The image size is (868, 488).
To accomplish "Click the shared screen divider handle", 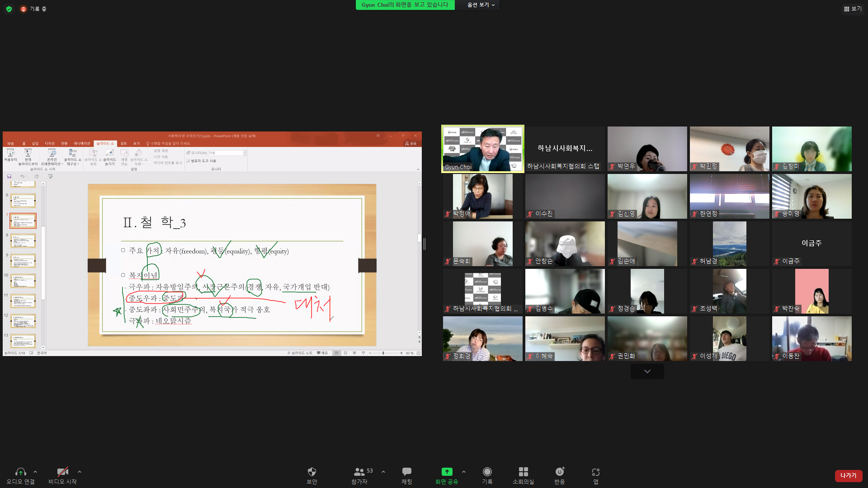I will coord(425,244).
